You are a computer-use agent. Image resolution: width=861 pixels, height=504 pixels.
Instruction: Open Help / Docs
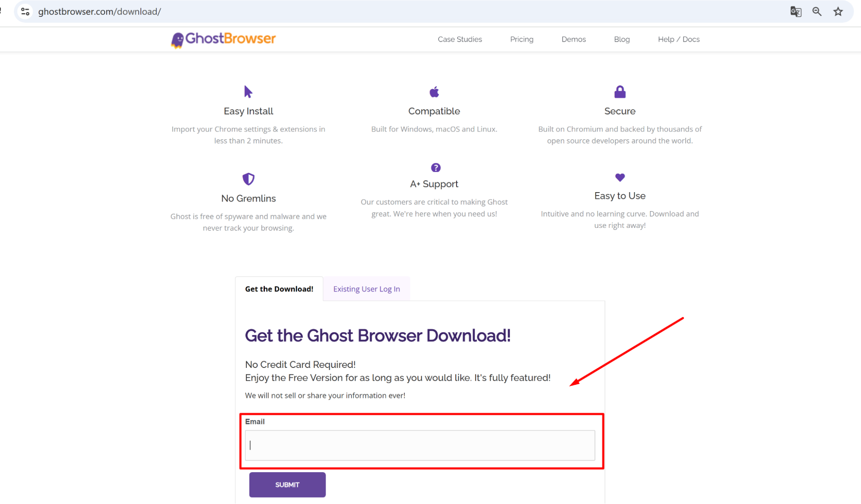point(678,39)
